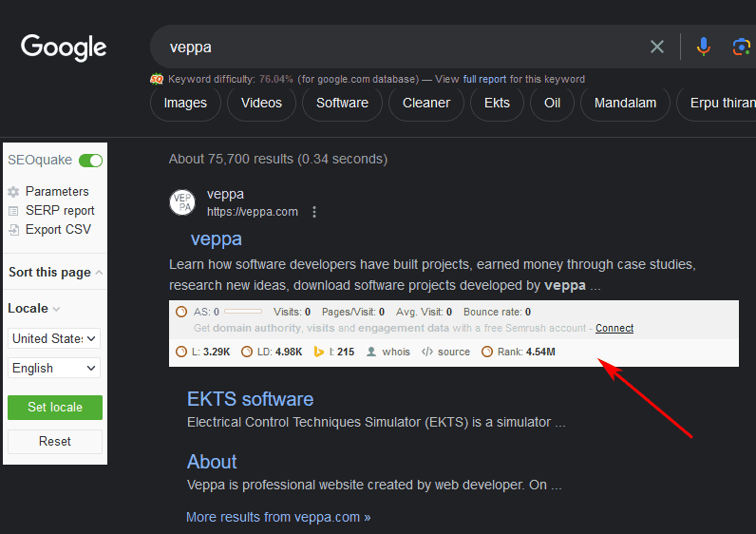
Task: Open the About sitelink
Action: click(212, 462)
